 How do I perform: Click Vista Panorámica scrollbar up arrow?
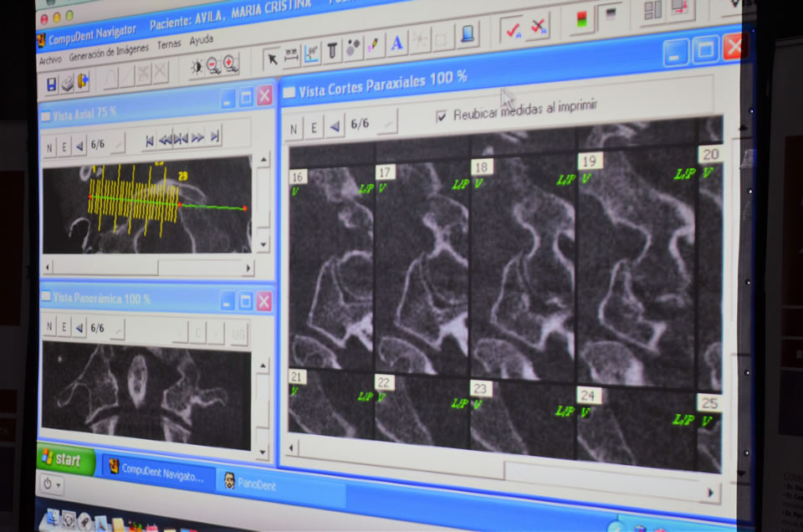click(x=263, y=366)
